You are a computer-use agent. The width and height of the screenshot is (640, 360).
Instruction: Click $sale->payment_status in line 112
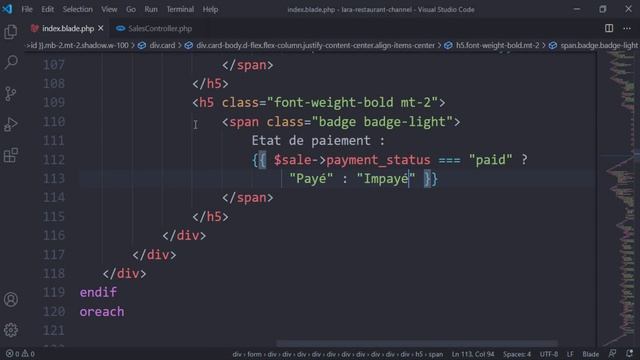pyautogui.click(x=352, y=160)
